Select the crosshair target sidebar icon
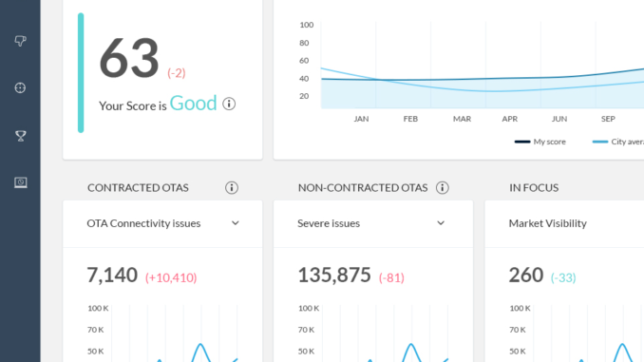Screen dimensions: 644x362 (x=20, y=88)
